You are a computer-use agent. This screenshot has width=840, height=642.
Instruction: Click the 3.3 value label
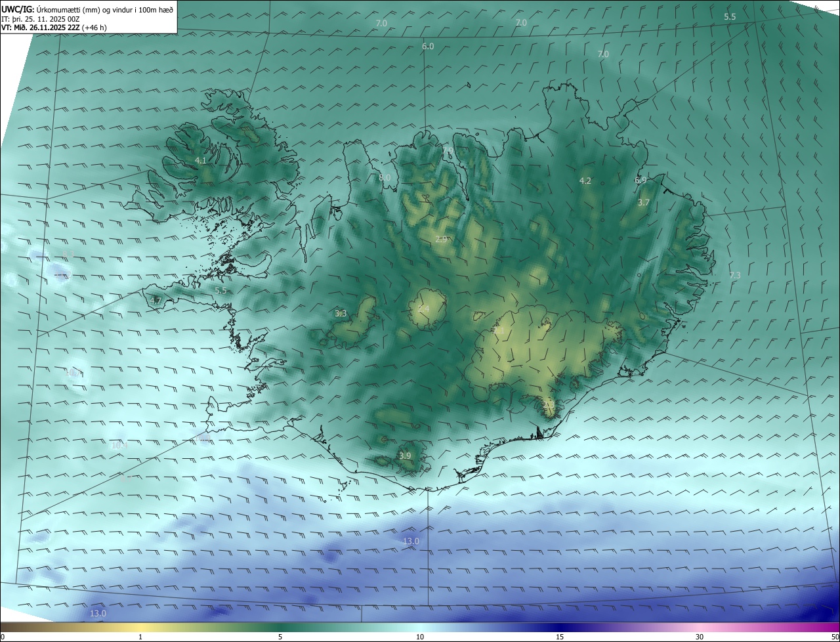[341, 314]
